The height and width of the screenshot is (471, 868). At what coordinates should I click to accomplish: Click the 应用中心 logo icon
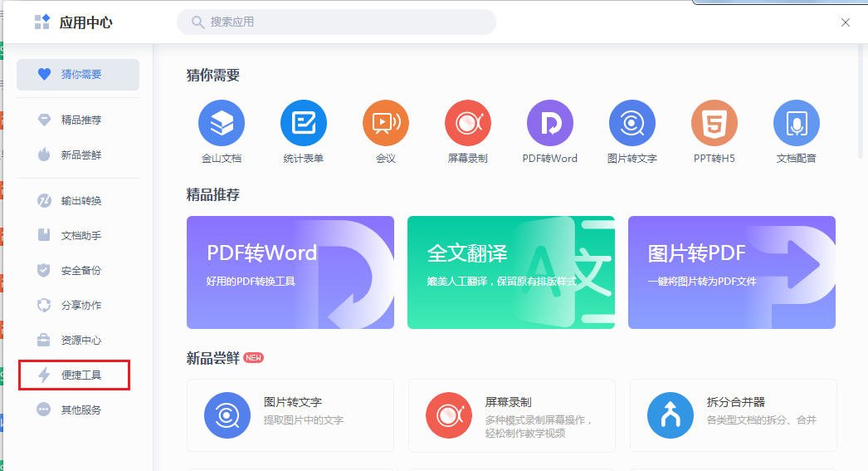[x=42, y=22]
